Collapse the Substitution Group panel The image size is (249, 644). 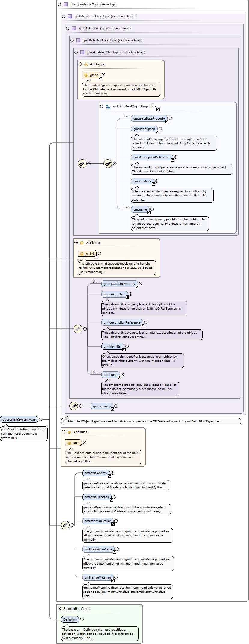(x=59, y=609)
